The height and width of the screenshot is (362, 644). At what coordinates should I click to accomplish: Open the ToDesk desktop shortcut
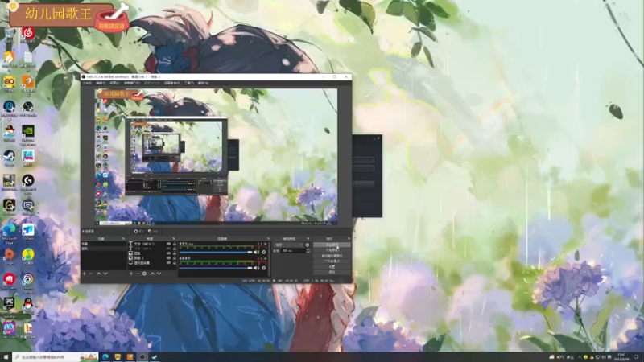28,232
